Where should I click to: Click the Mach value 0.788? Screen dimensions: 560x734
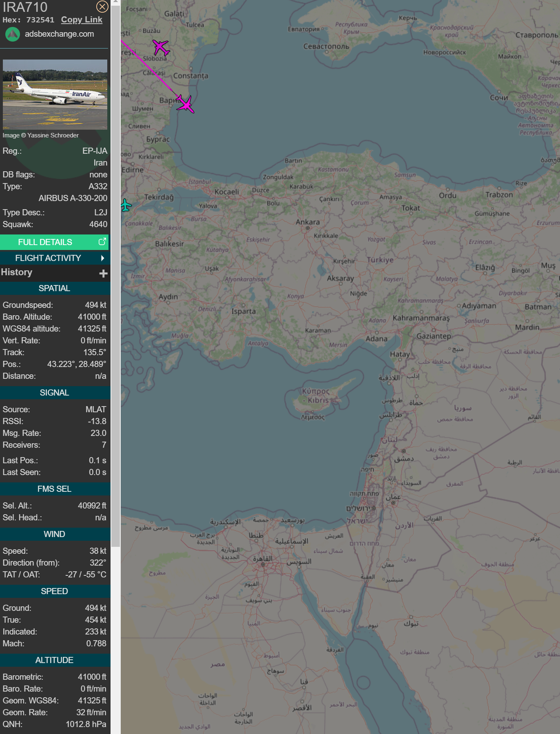96,643
